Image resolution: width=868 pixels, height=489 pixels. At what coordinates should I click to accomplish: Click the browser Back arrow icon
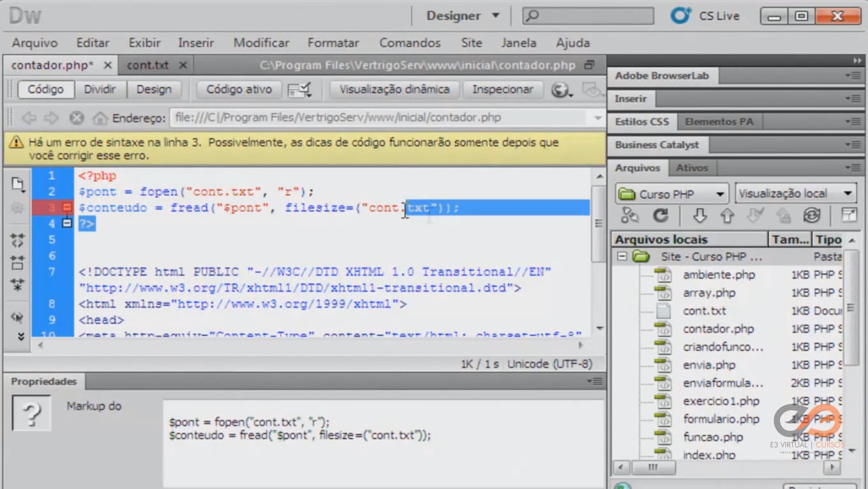pyautogui.click(x=29, y=118)
